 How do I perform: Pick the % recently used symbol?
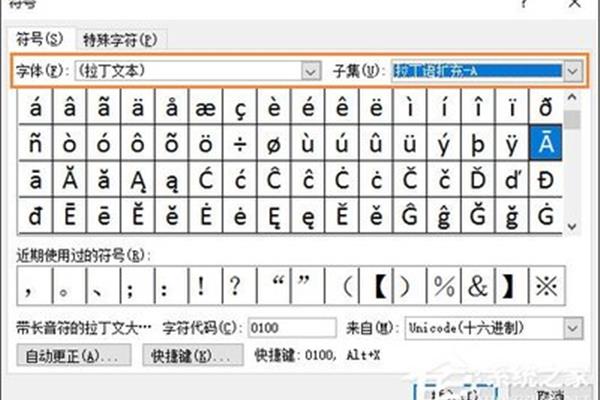444,286
